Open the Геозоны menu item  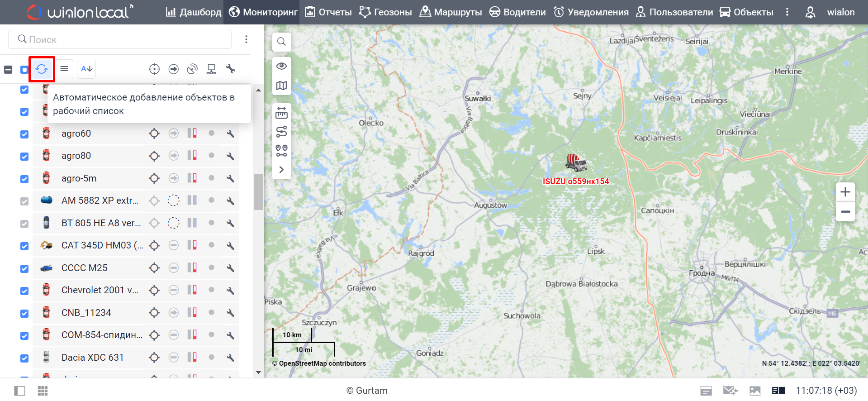[x=385, y=12]
